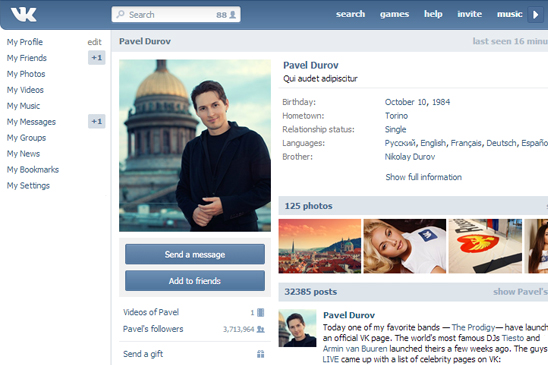Click the Pavel Durov name heading above status
The width and height of the screenshot is (548, 365).
pyautogui.click(x=311, y=65)
